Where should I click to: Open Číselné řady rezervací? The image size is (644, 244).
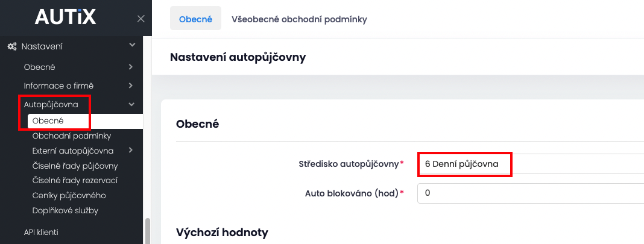point(75,181)
